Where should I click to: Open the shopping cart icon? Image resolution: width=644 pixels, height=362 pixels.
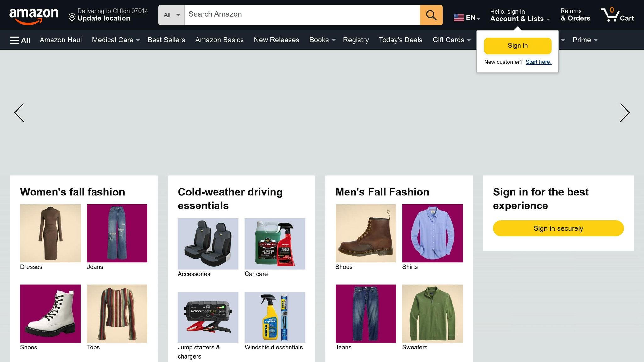[617, 15]
